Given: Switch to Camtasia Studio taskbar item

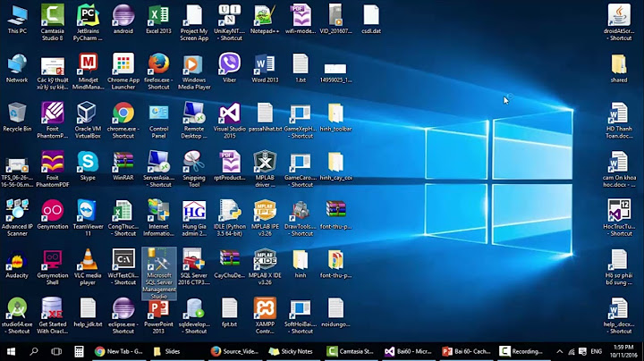Looking at the screenshot, I should pyautogui.click(x=352, y=351).
